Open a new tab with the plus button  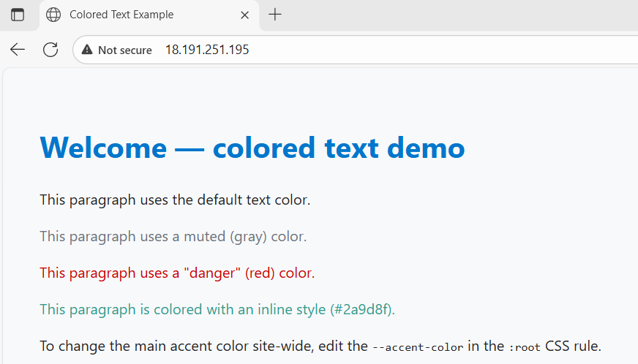[275, 15]
